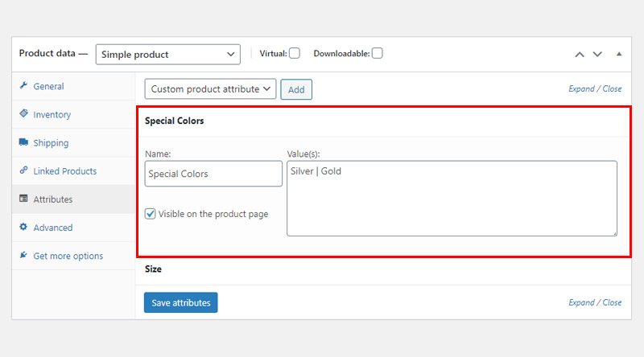Open the Simple product type dropdown
Viewport: 644px width, 357px height.
pos(168,55)
